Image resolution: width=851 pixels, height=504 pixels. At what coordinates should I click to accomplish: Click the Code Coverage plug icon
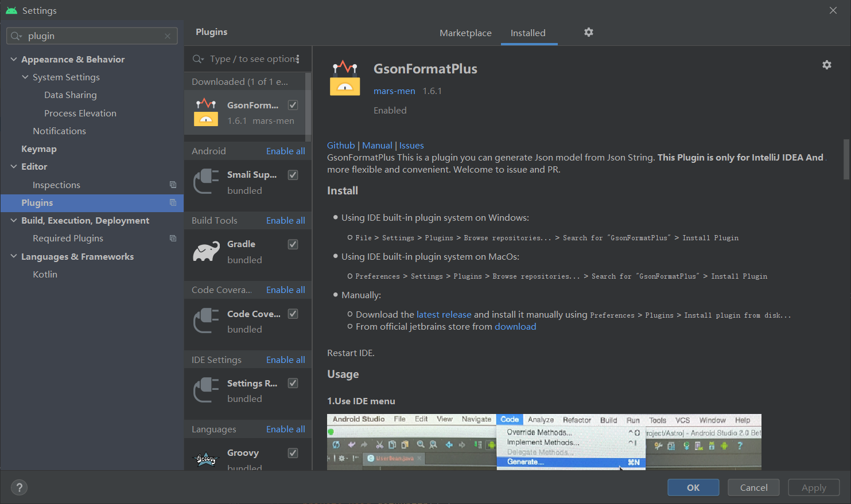(206, 321)
